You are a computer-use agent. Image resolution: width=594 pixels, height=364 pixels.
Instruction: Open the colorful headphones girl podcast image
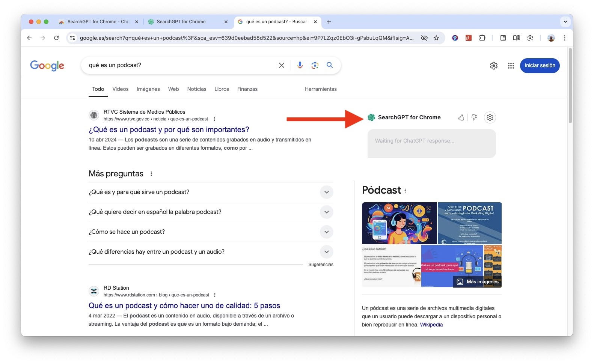(400, 223)
